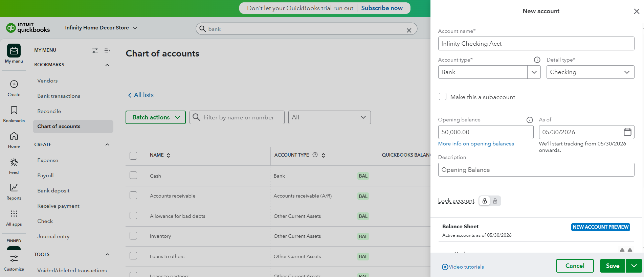Focus the Filter by name or number box

point(237,117)
